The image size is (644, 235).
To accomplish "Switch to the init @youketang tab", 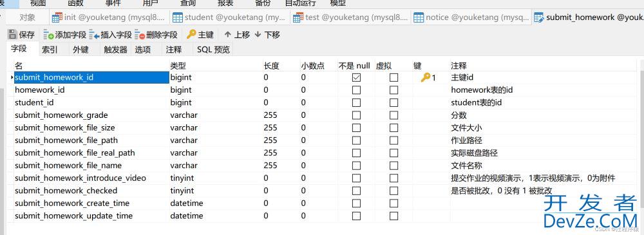I will pyautogui.click(x=109, y=17).
